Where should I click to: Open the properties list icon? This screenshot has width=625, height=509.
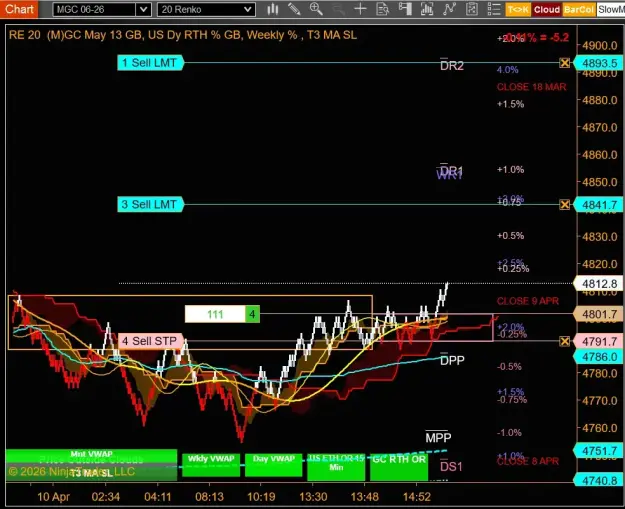[x=494, y=9]
